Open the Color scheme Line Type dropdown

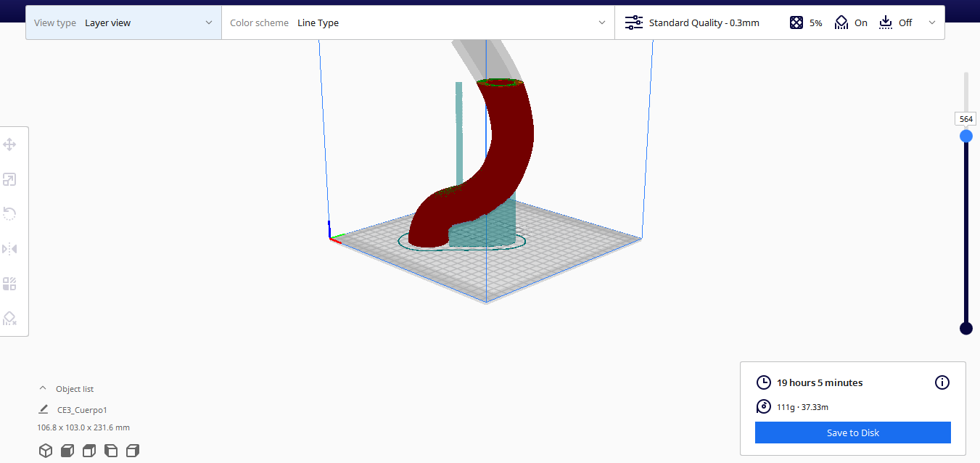(418, 22)
